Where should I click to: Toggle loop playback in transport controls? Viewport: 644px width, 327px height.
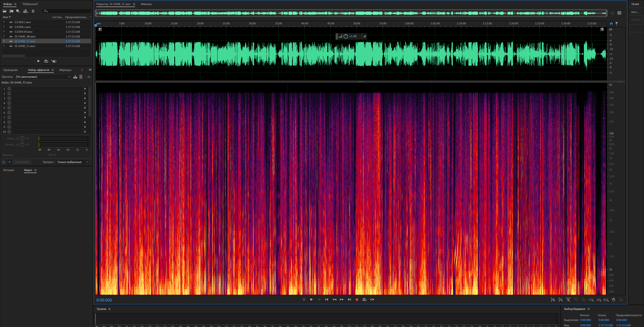[364, 300]
